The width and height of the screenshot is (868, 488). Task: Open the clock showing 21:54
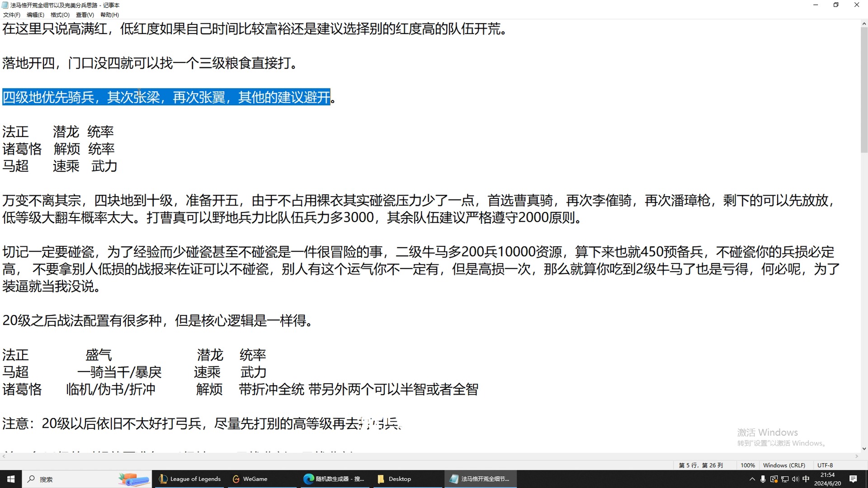tap(828, 479)
